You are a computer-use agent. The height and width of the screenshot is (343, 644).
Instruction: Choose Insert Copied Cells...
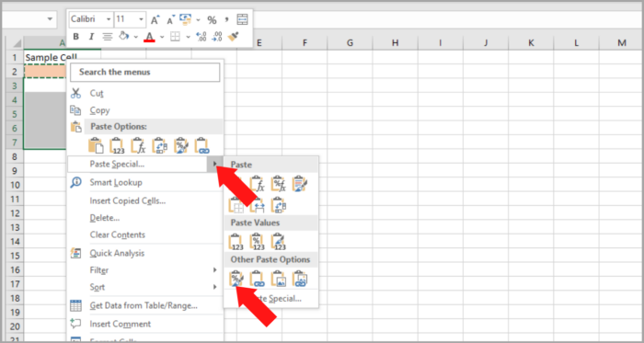click(145, 201)
